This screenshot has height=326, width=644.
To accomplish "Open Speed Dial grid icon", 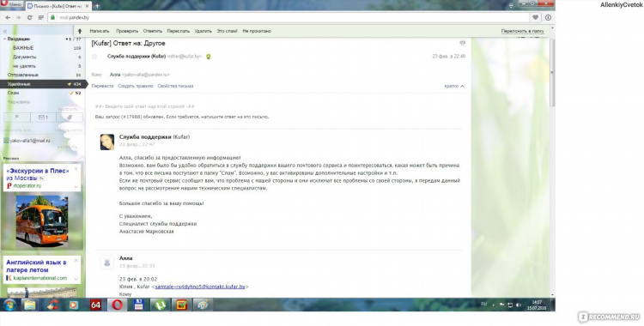I will [40, 18].
